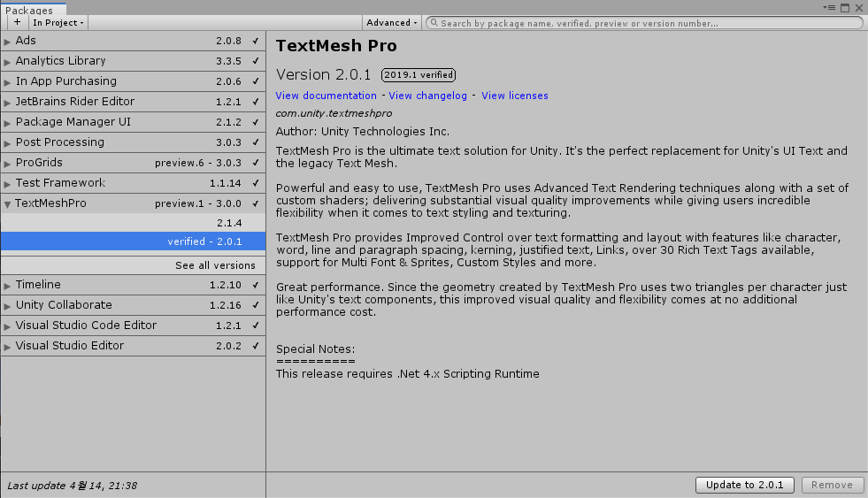This screenshot has width=868, height=498.
Task: Expand the Visual Studio Editor package
Action: (7, 347)
